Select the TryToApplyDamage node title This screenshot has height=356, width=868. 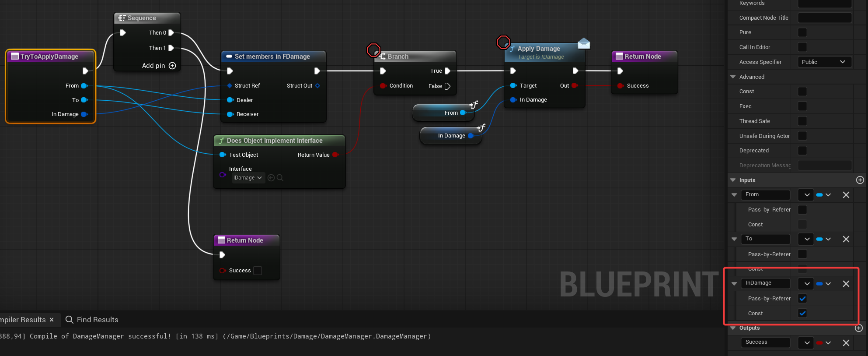tap(49, 56)
